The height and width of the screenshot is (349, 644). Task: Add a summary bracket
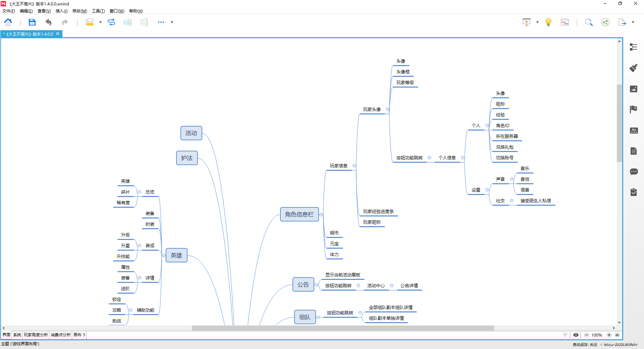point(144,22)
